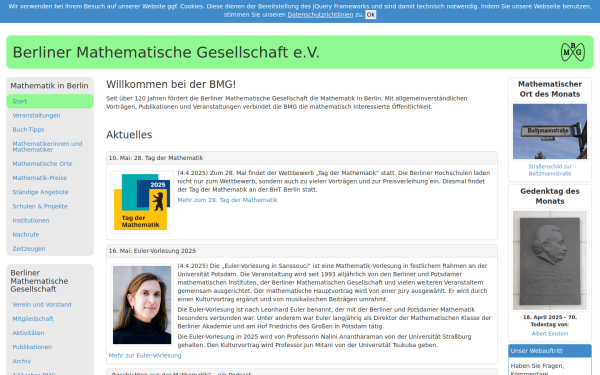Open Aktivitäten link

tap(28, 333)
